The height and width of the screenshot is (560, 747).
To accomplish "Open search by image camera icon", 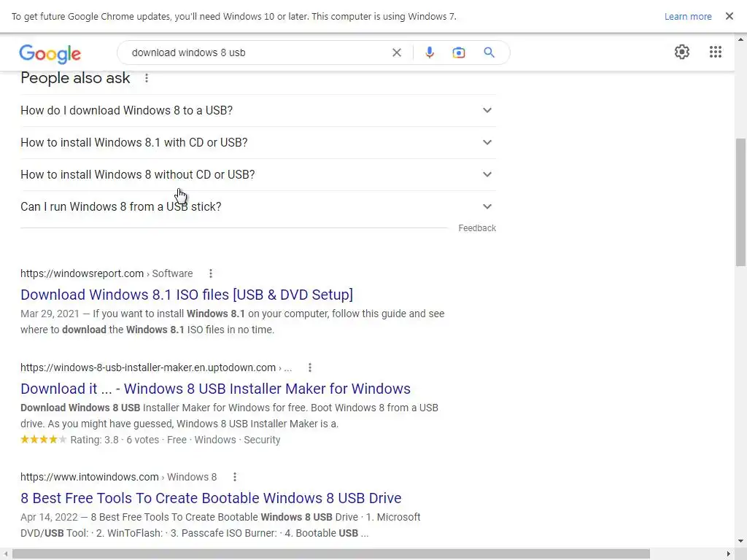I will coord(458,52).
